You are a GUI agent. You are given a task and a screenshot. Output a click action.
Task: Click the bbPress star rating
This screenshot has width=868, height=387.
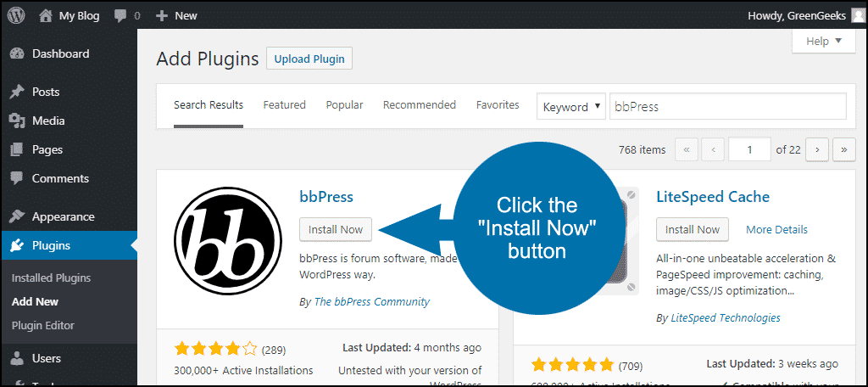[215, 349]
